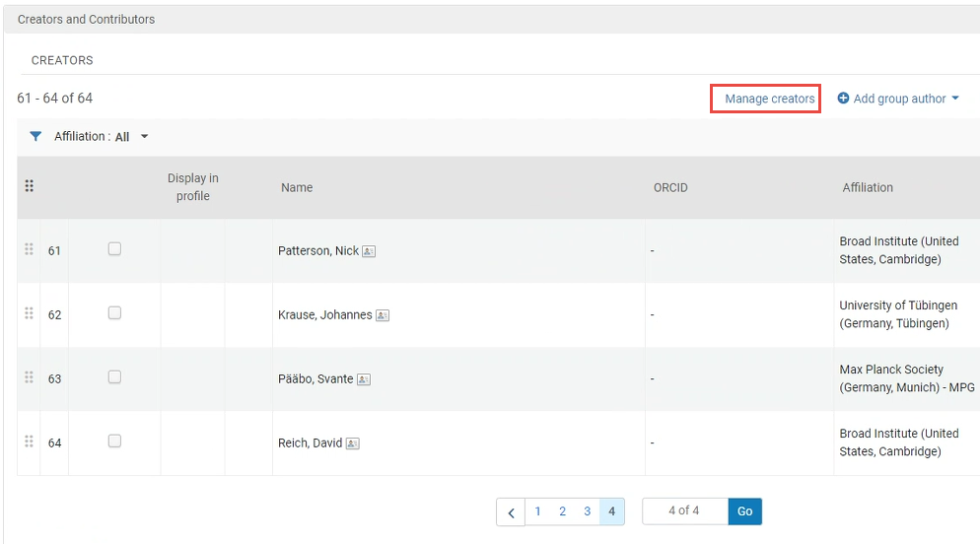Select the checkbox in row 62

coord(114,313)
